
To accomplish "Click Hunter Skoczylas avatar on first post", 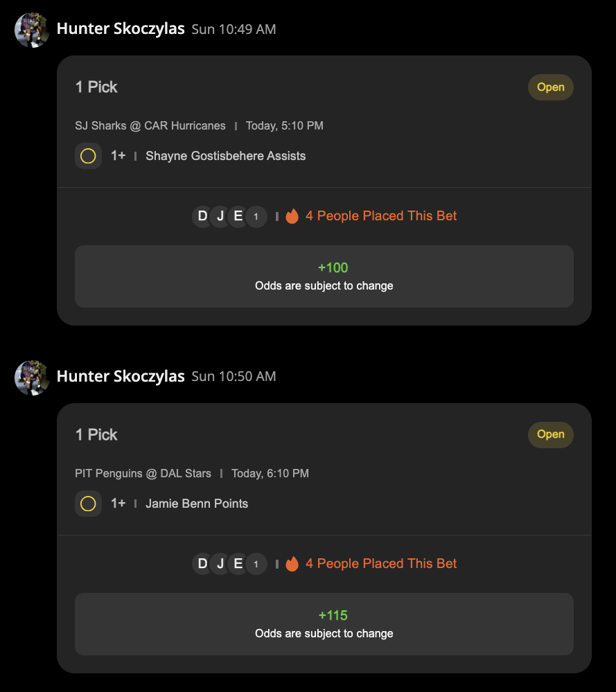I will click(x=32, y=30).
